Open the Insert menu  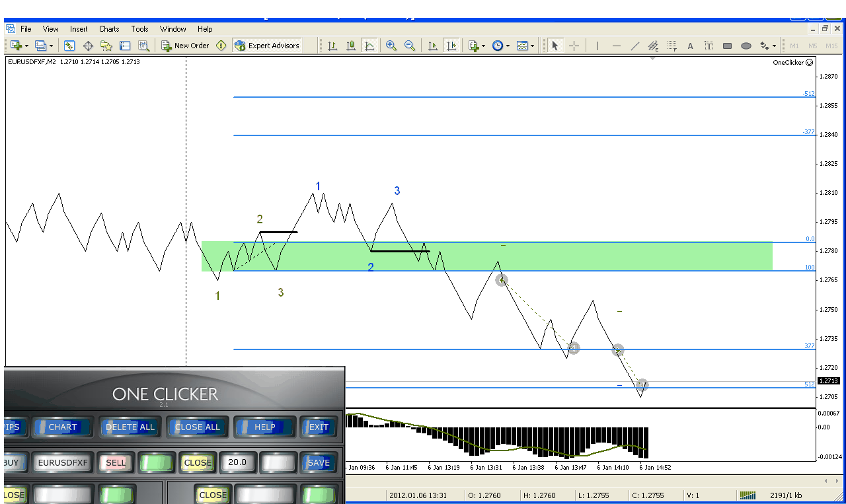[x=79, y=29]
